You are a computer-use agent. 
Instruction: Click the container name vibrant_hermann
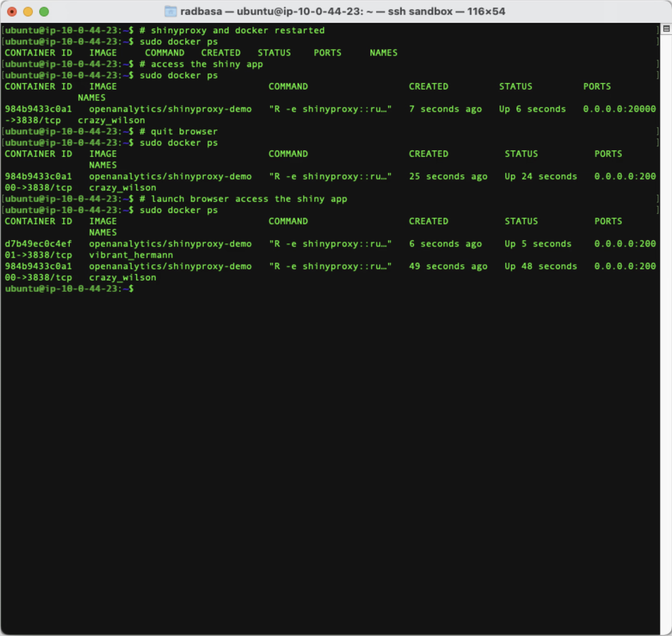(131, 254)
